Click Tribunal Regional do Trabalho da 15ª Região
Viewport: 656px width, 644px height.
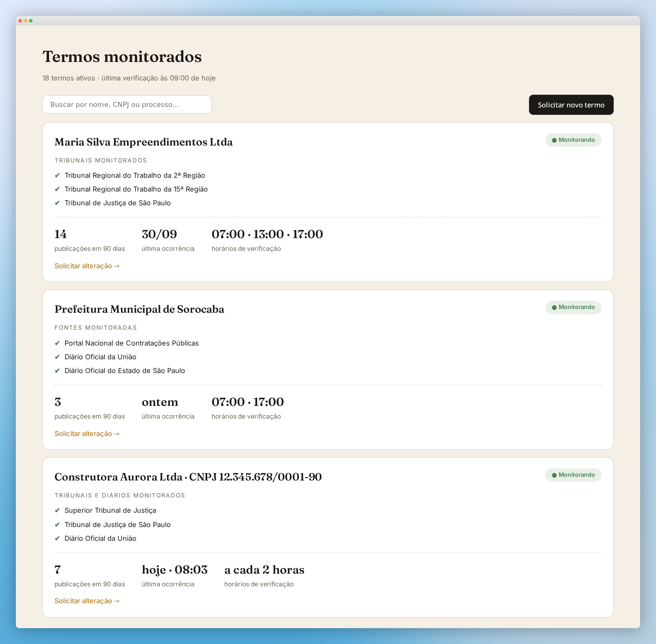(136, 189)
